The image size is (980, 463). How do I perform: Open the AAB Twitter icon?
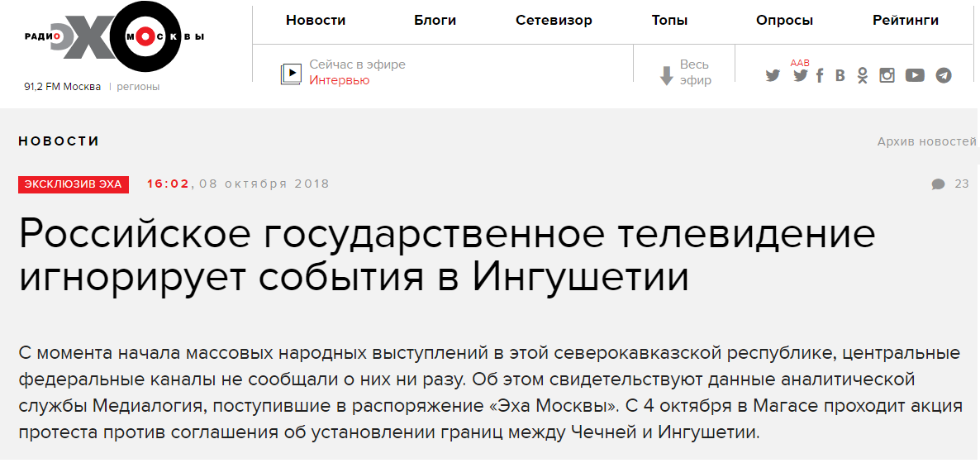pos(800,76)
